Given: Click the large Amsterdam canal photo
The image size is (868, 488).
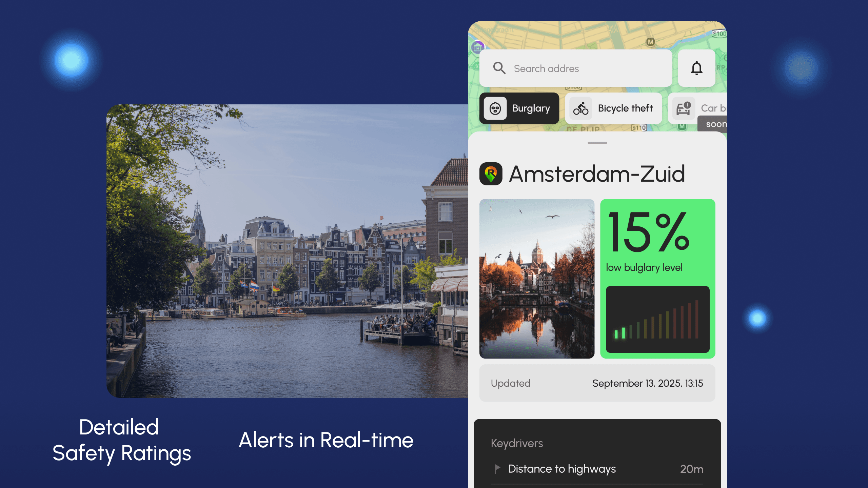Looking at the screenshot, I should pyautogui.click(x=287, y=251).
